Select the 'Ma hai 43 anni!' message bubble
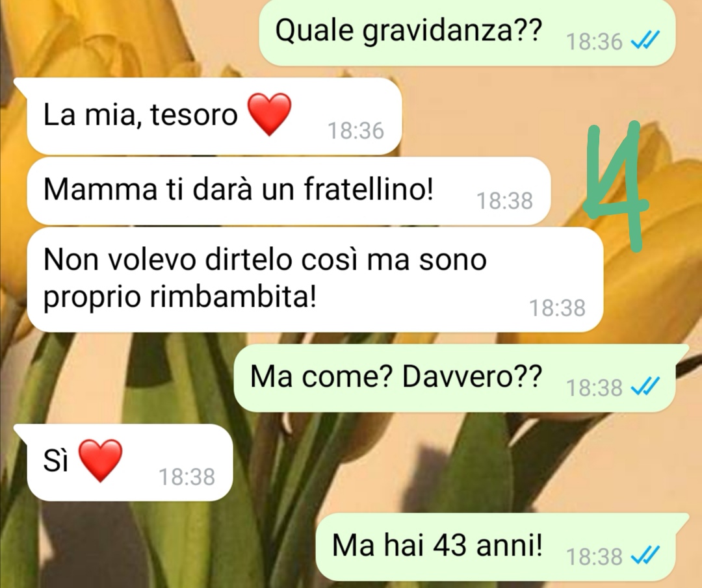 pos(501,547)
